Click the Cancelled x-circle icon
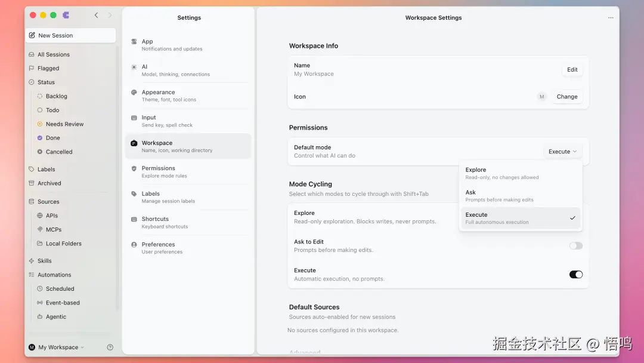 click(40, 152)
